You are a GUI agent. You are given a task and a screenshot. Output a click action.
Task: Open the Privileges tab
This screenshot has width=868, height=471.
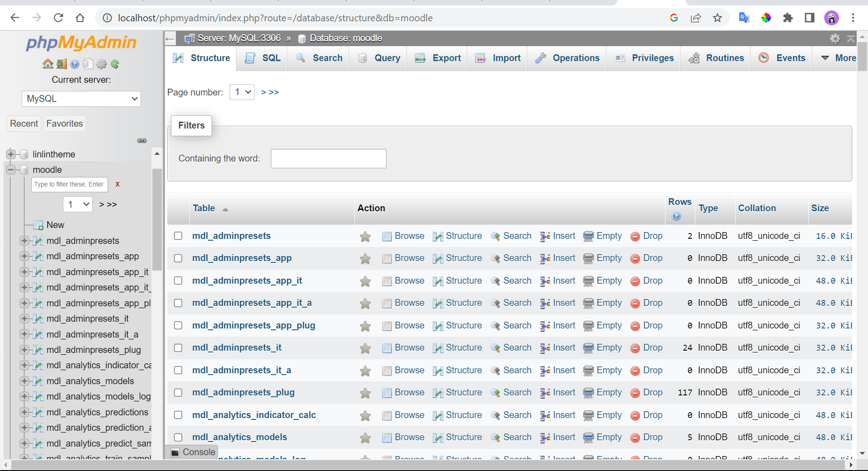(644, 58)
